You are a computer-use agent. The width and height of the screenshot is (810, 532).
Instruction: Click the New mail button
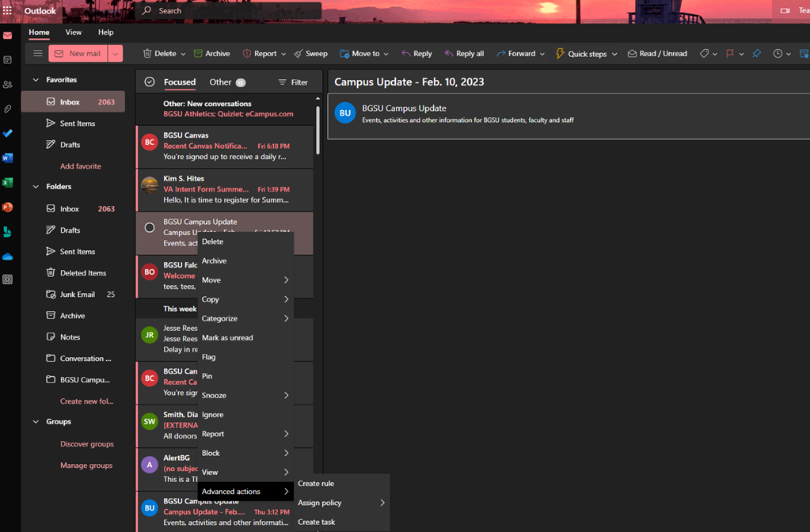tap(78, 54)
